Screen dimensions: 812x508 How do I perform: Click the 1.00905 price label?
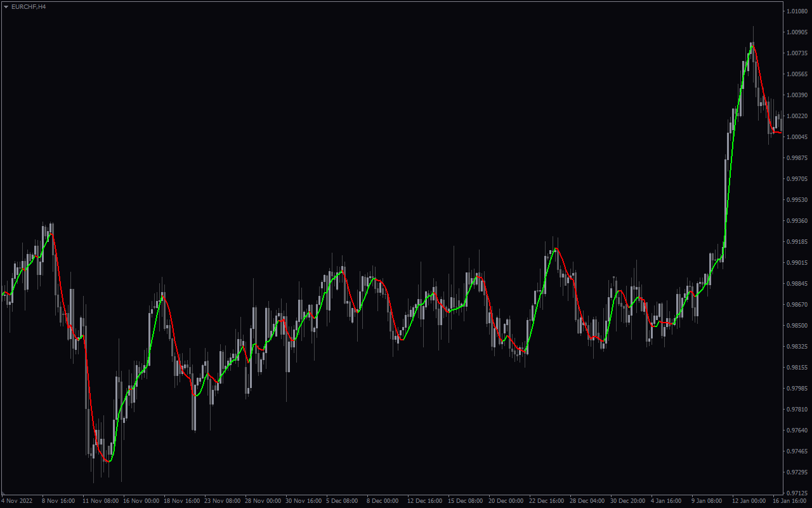[x=797, y=32]
